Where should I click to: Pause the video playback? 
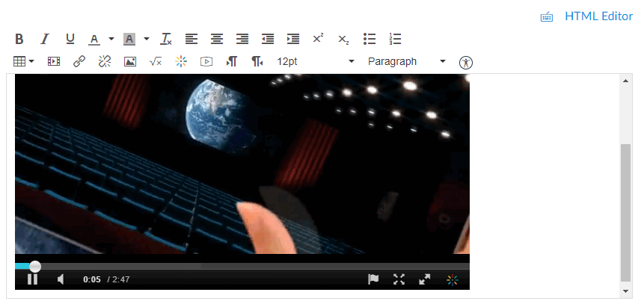pyautogui.click(x=32, y=279)
